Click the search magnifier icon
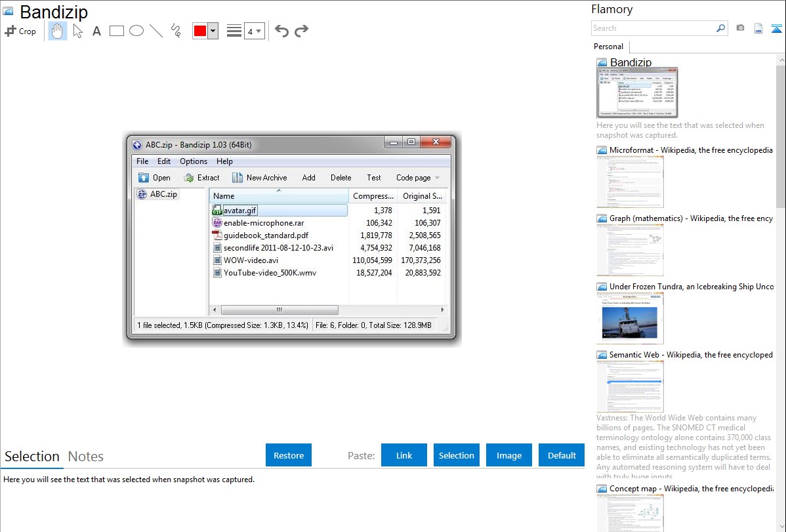 click(720, 28)
